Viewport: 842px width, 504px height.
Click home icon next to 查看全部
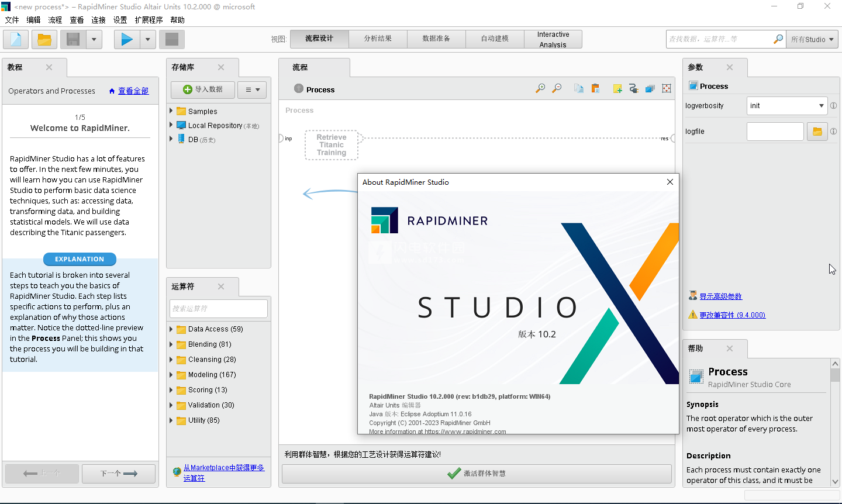(112, 91)
